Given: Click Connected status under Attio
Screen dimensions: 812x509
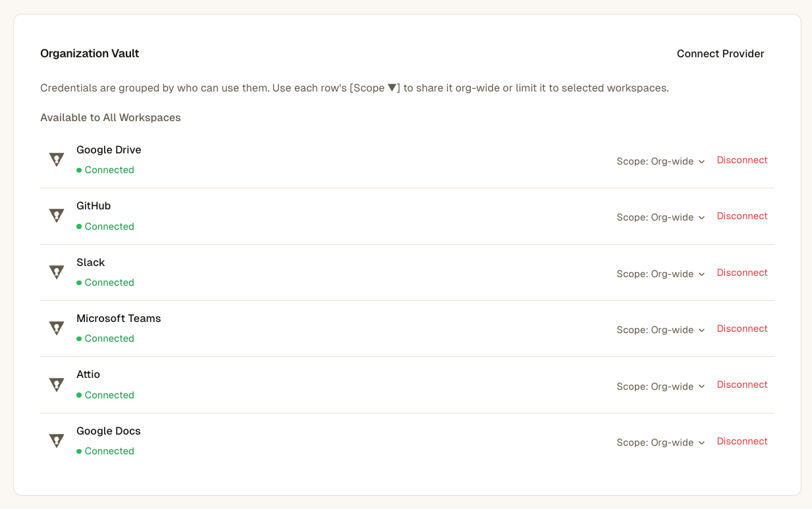Looking at the screenshot, I should (105, 395).
